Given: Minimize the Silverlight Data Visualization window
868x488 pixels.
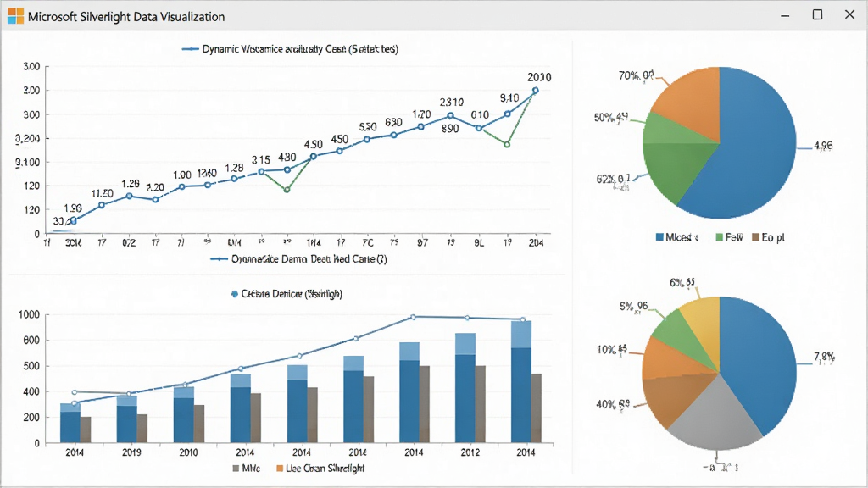Looking at the screenshot, I should [x=785, y=16].
